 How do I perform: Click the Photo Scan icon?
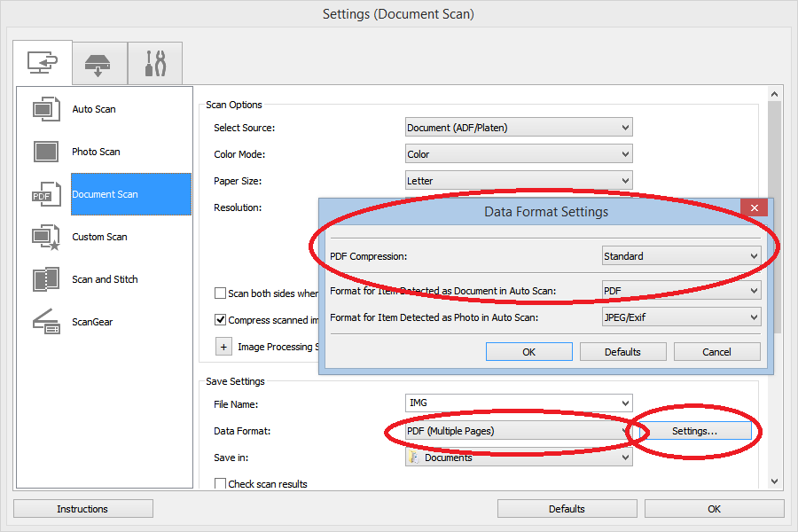[x=46, y=152]
